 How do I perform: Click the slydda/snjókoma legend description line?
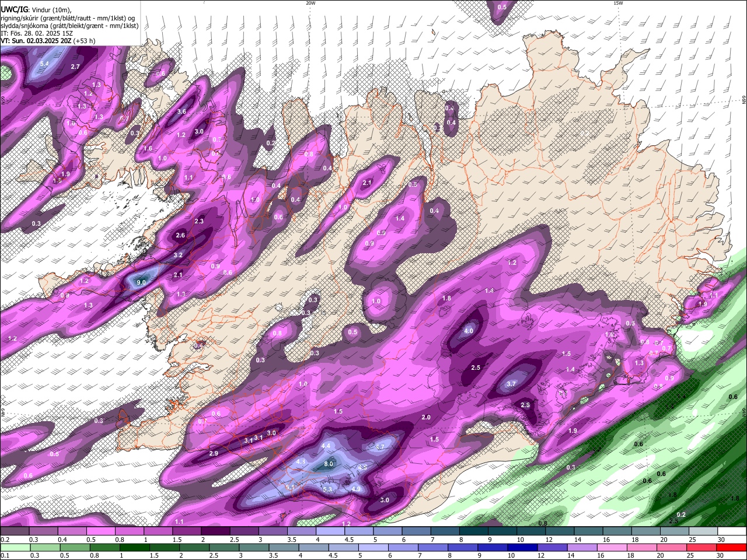[x=69, y=26]
